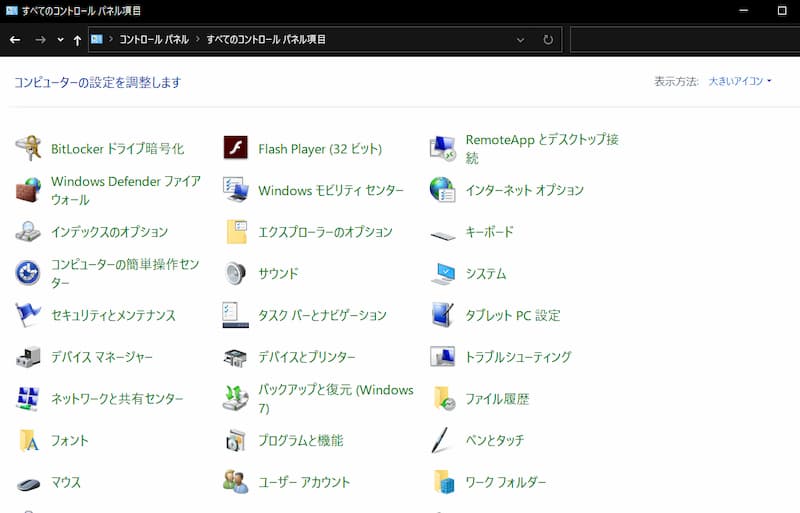Click the Flash Player (32 ビット) icon
The image size is (800, 513).
coord(235,148)
